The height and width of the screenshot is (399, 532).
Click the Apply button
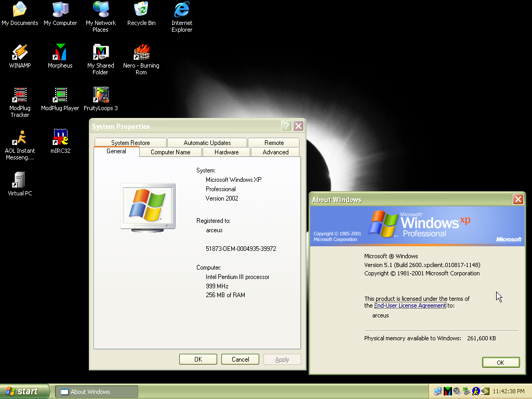point(282,360)
